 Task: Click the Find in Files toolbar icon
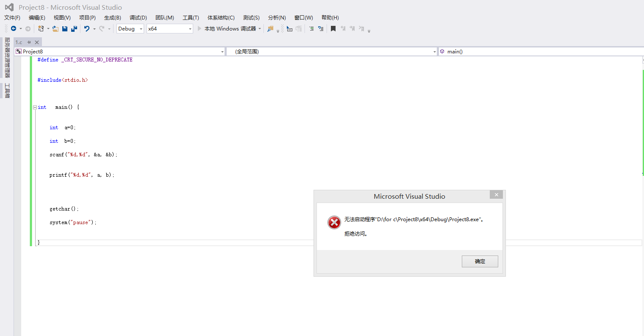click(270, 29)
